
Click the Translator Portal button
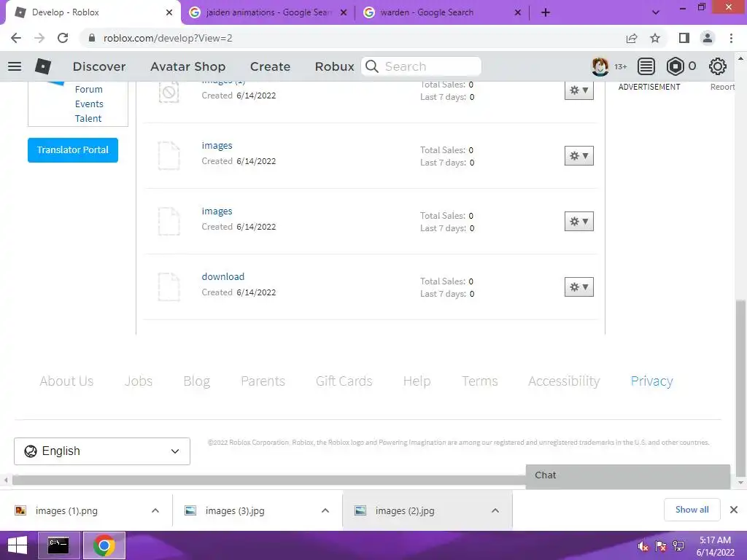(x=73, y=150)
